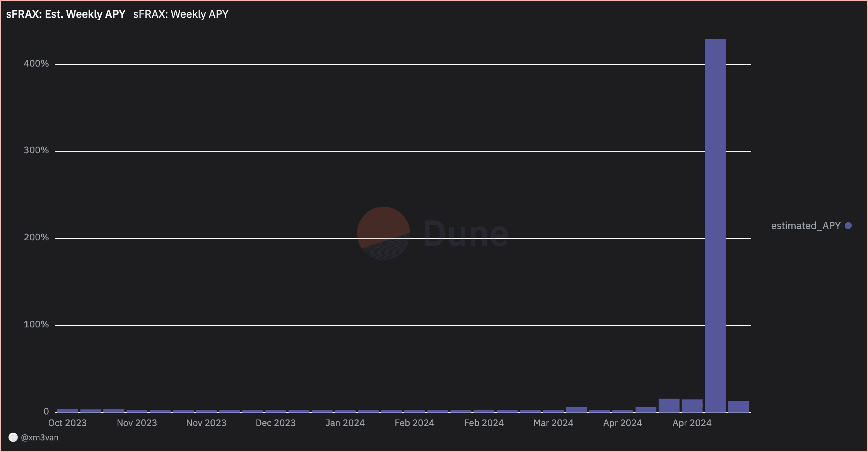Select the first bar above Oct 2023
Image resolution: width=868 pixels, height=452 pixels.
[68, 411]
